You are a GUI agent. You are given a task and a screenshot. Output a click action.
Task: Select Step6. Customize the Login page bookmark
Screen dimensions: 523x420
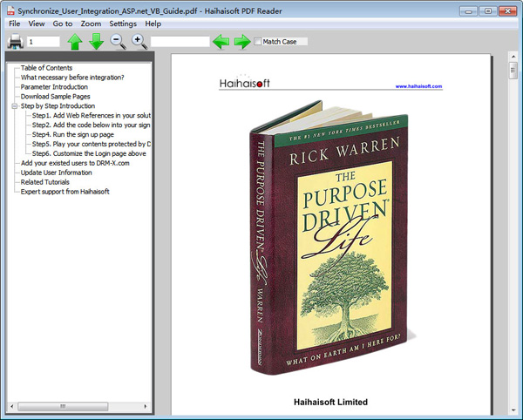pyautogui.click(x=89, y=153)
